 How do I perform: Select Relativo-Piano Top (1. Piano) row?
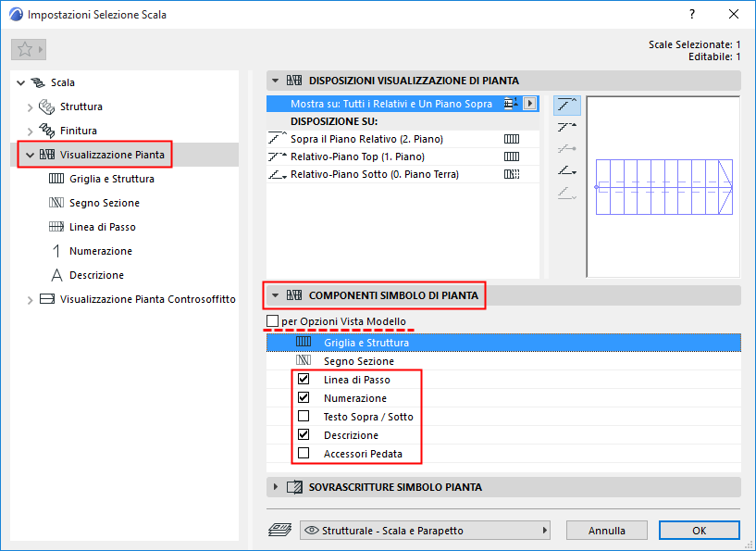pyautogui.click(x=403, y=157)
